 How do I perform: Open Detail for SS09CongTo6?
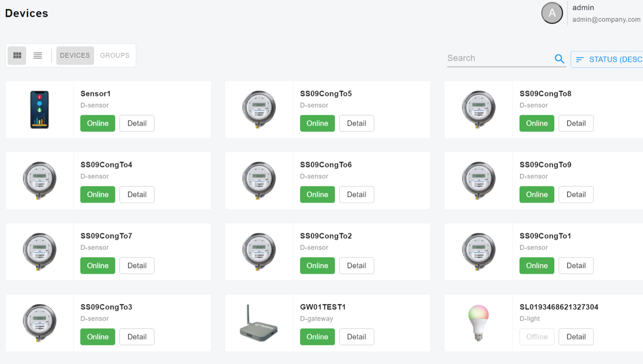[356, 194]
